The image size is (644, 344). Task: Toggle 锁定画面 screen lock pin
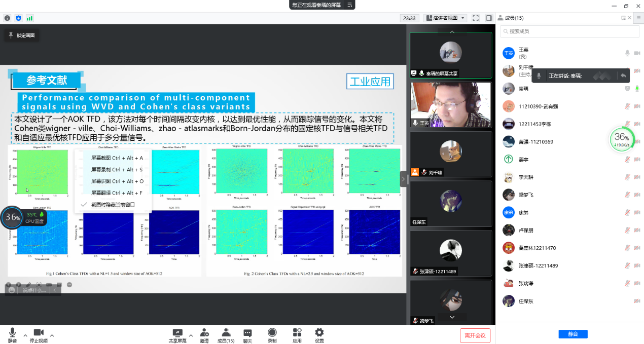point(22,35)
